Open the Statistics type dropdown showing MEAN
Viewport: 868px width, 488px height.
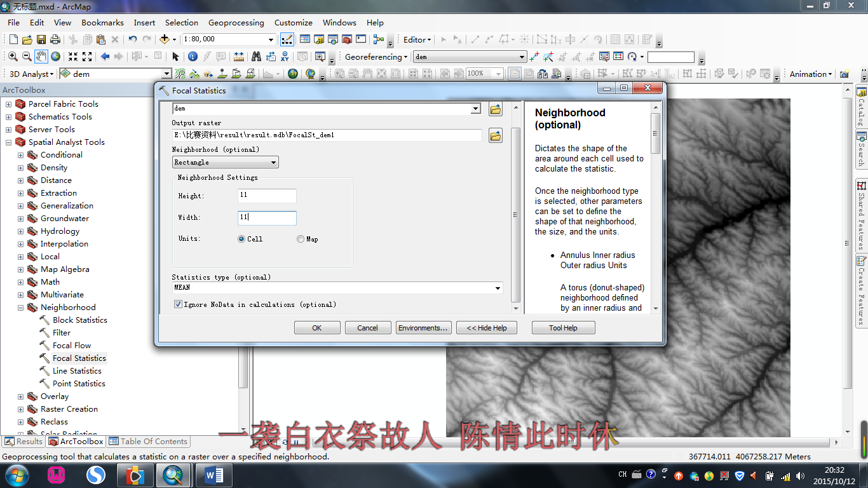coord(498,288)
